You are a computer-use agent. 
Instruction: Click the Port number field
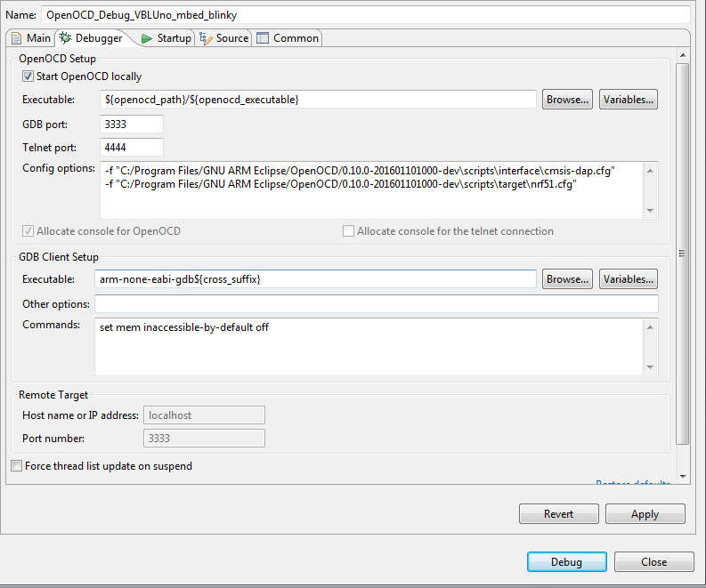pos(204,439)
